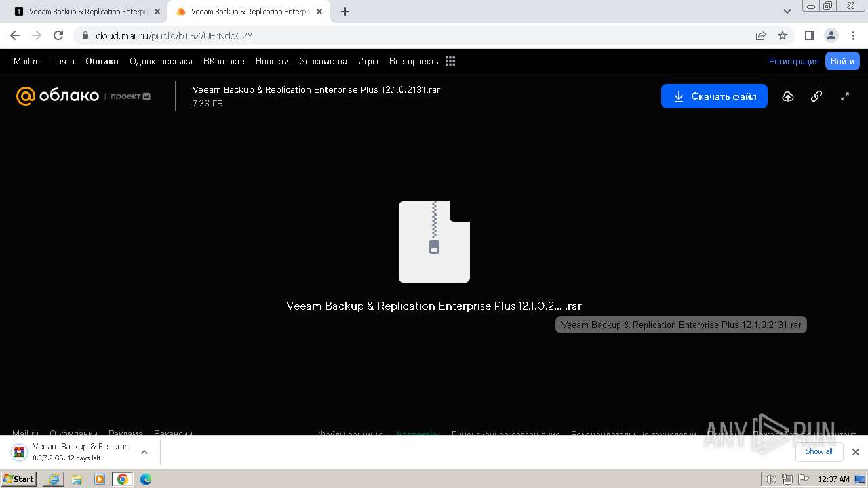Close the downloads bar
The width and height of the screenshot is (868, 488).
click(x=855, y=452)
